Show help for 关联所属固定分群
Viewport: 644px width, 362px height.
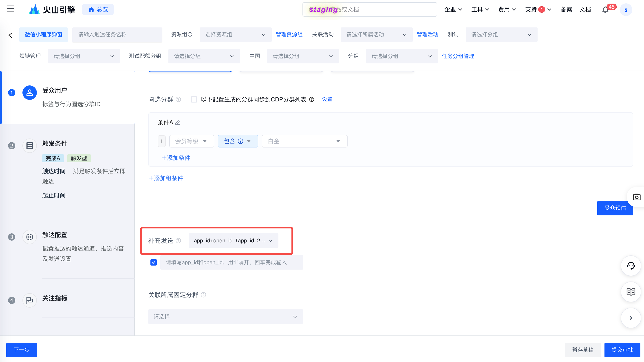tap(203, 295)
